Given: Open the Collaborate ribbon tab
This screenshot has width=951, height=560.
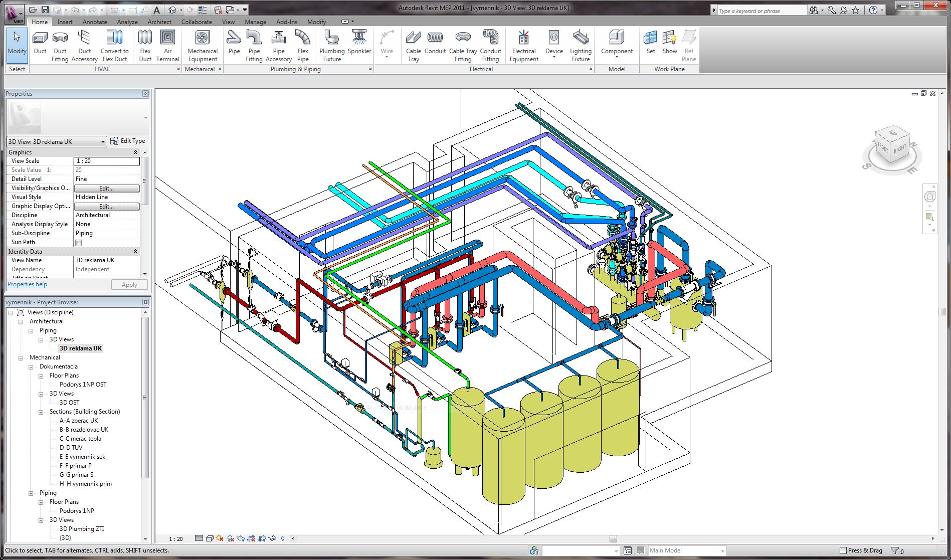Looking at the screenshot, I should 197,22.
